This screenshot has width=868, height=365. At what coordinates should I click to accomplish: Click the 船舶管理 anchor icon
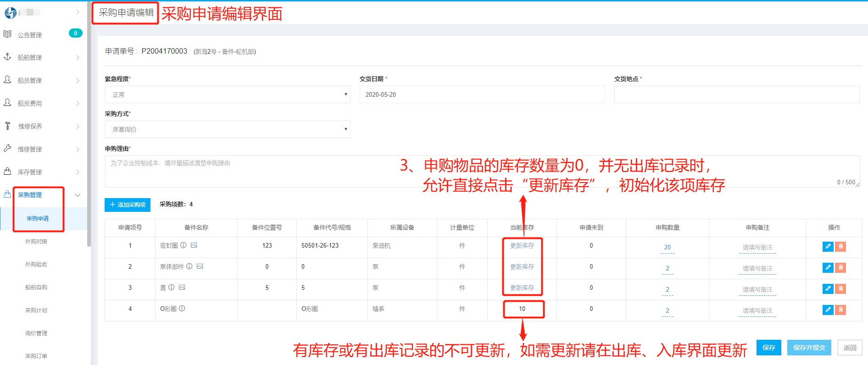(7, 57)
